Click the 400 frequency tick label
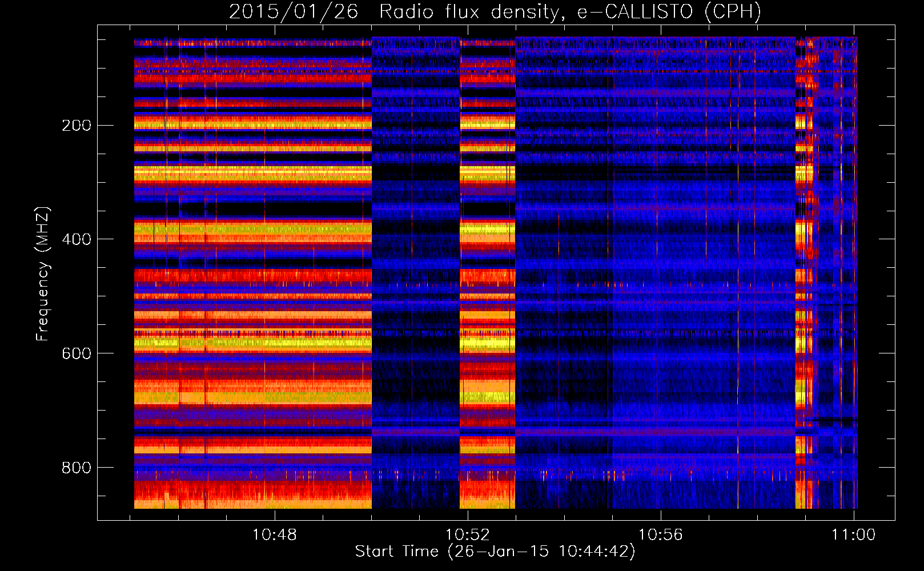 (77, 239)
